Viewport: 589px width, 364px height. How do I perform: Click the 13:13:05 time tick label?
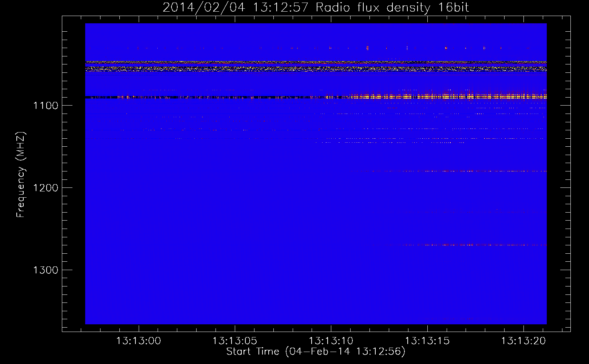pyautogui.click(x=235, y=341)
